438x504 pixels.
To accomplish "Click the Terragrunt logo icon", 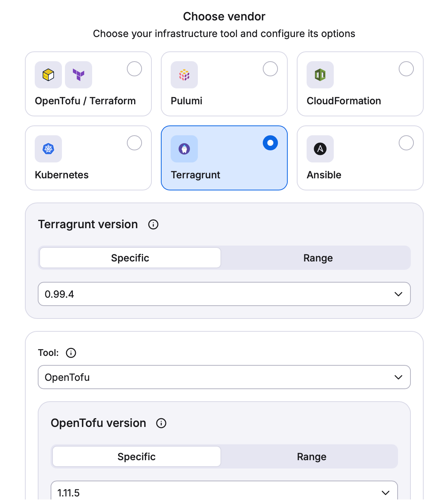I will click(184, 149).
